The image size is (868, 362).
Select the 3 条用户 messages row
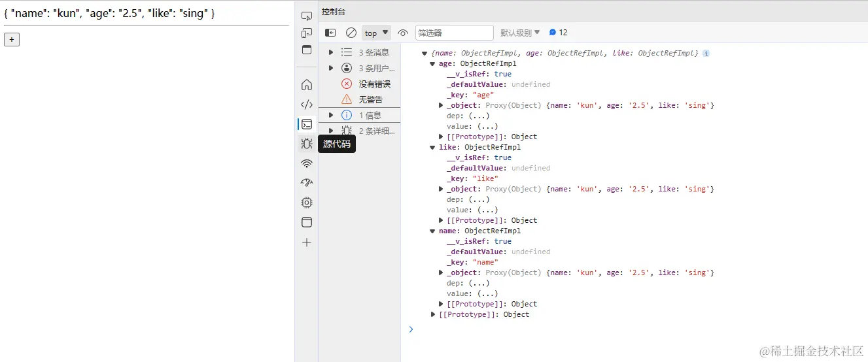pos(360,68)
